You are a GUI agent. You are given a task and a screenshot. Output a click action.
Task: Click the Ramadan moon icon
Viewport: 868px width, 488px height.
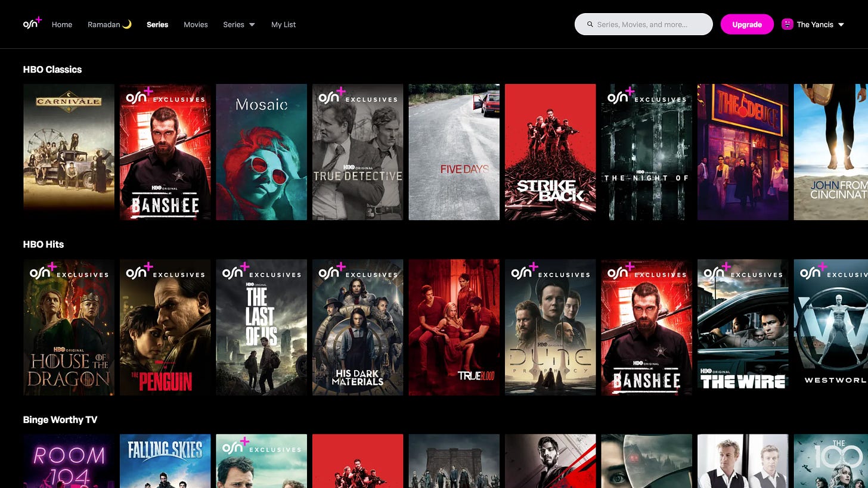click(x=127, y=24)
